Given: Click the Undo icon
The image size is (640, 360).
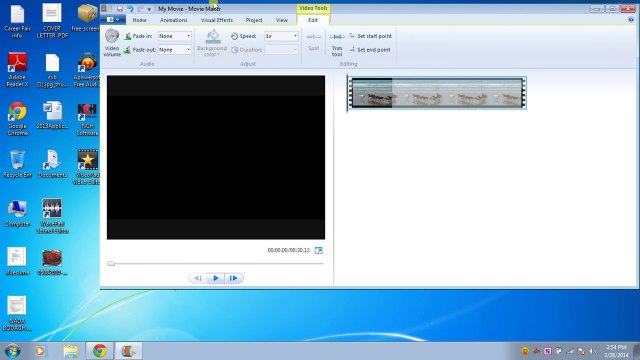Looking at the screenshot, I should point(130,9).
